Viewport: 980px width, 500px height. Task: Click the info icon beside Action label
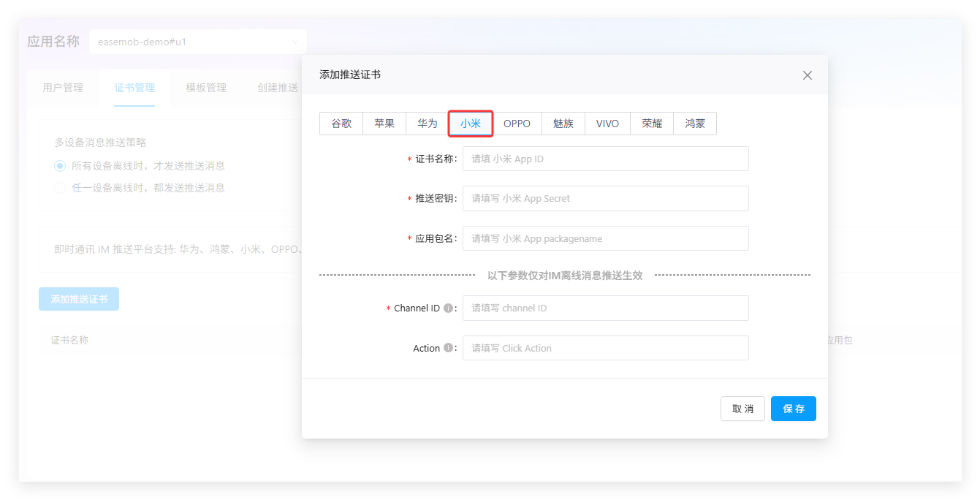449,349
